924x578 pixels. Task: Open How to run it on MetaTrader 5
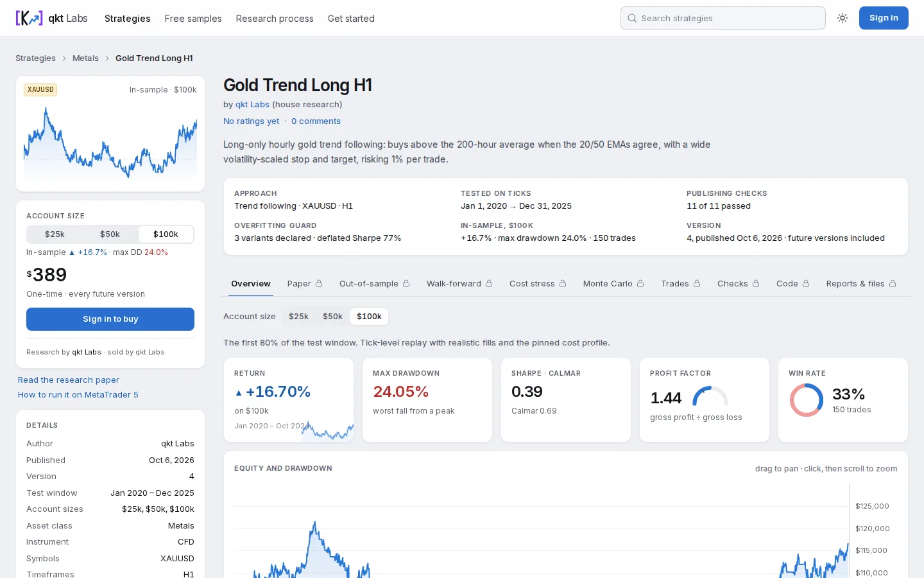coord(78,395)
